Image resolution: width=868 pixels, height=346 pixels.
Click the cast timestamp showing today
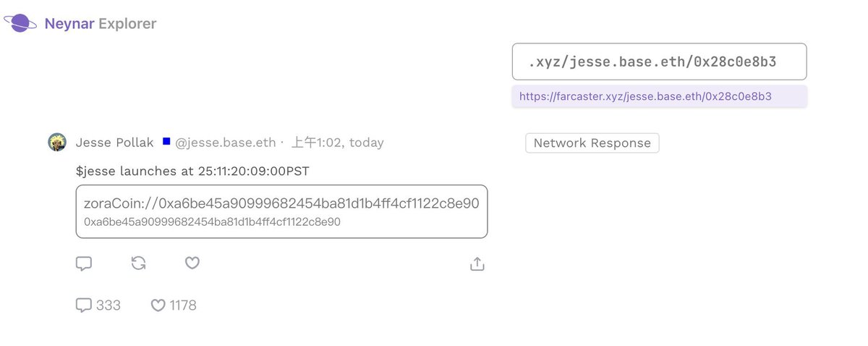(x=337, y=143)
